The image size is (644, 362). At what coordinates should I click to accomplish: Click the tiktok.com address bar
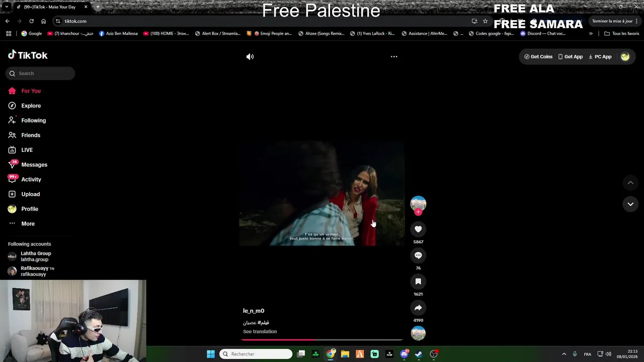click(x=262, y=21)
